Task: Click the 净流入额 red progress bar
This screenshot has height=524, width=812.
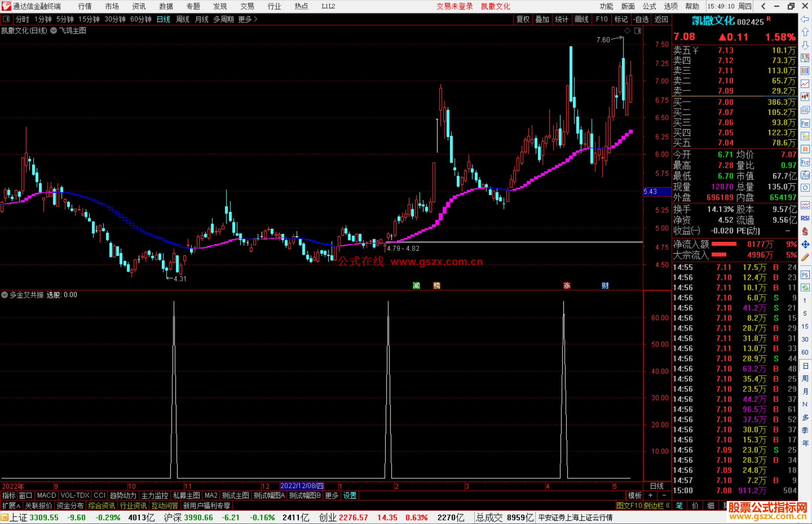Action: tap(724, 244)
